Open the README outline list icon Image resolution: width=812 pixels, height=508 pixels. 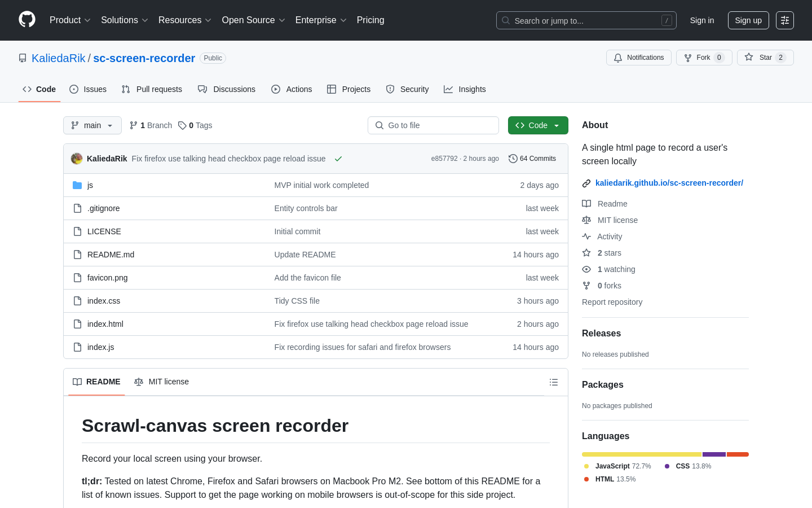coord(554,382)
